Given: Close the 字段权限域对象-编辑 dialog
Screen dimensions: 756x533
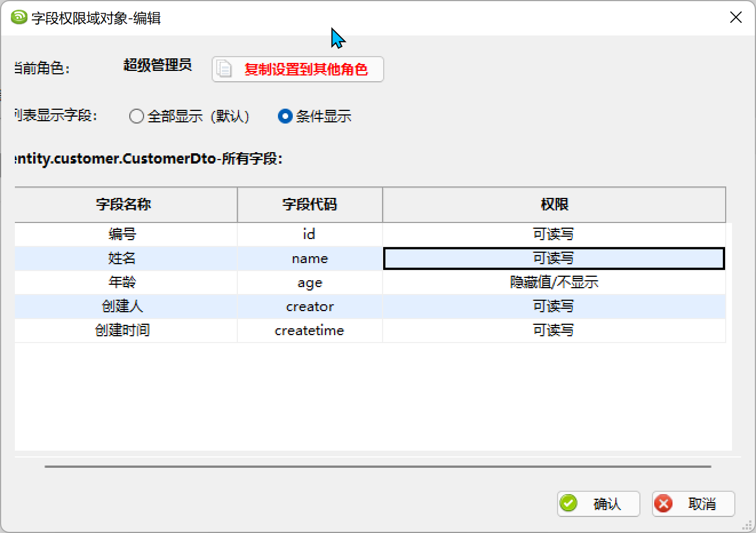Looking at the screenshot, I should point(736,18).
